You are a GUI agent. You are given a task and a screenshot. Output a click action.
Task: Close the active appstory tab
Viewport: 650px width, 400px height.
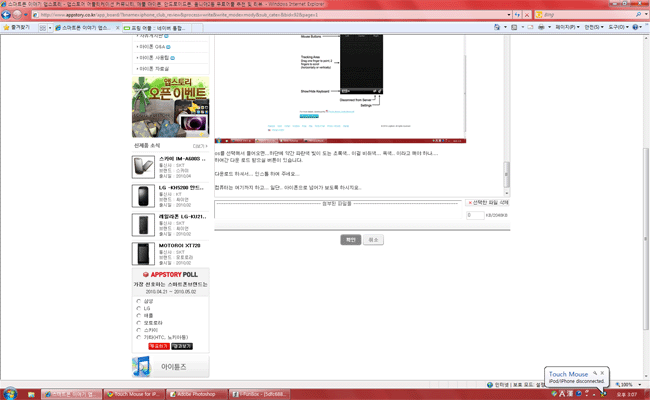click(x=117, y=28)
